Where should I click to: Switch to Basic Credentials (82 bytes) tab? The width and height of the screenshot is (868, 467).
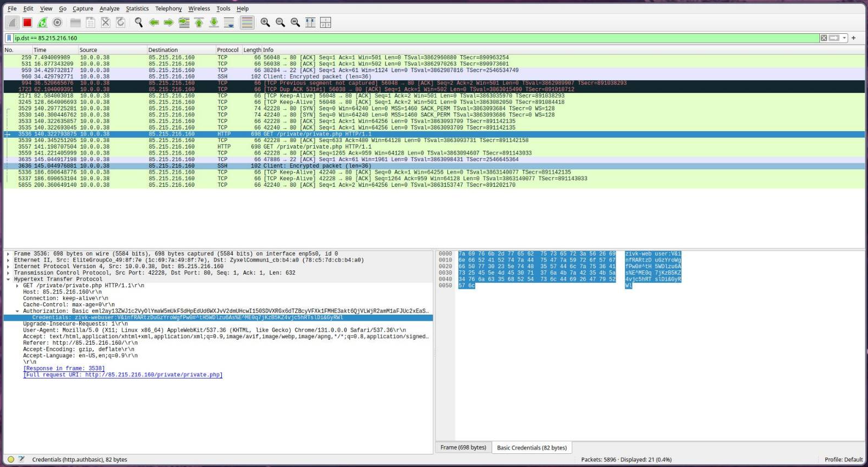(x=532, y=447)
